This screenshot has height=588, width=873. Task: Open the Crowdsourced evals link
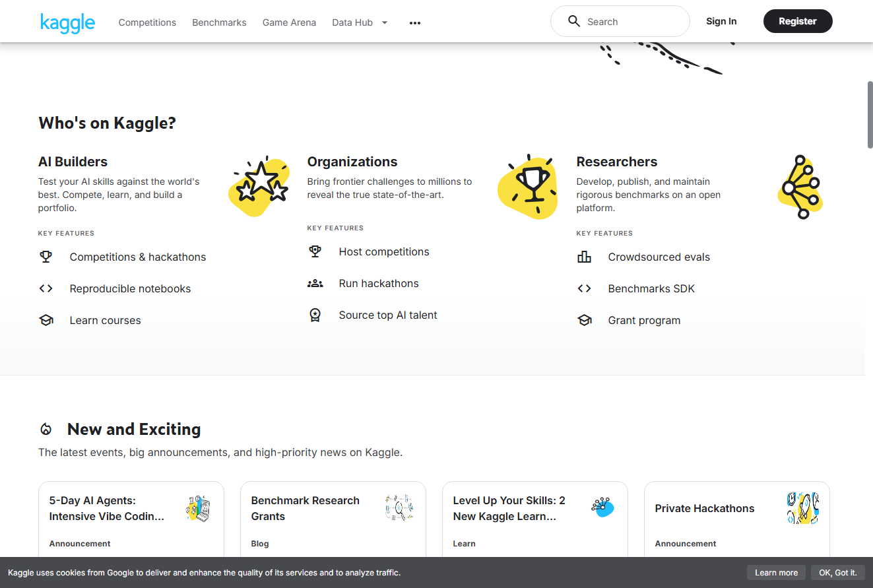coord(659,257)
